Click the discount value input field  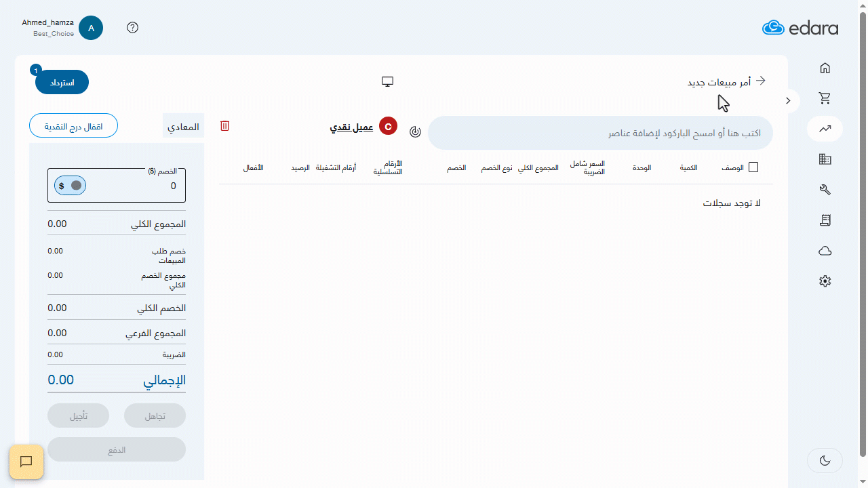(117, 186)
